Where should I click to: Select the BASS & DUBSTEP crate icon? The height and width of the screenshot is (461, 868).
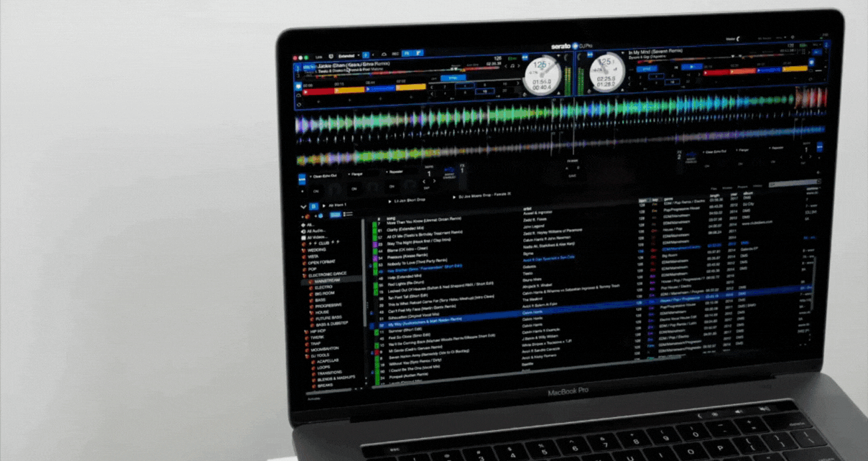tap(312, 325)
